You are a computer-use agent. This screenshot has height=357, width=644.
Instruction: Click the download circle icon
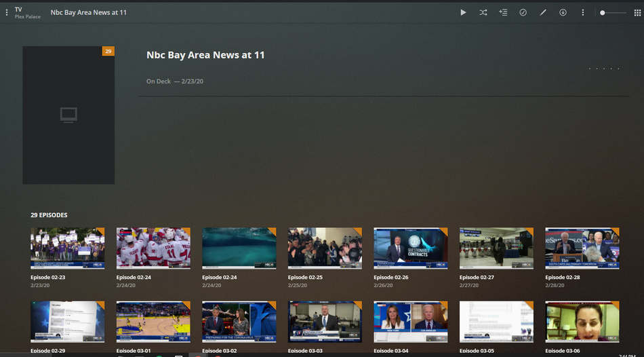click(x=563, y=12)
